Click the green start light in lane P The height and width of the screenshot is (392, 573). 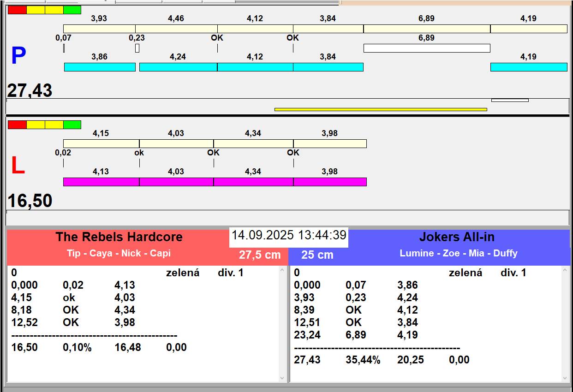tap(72, 10)
